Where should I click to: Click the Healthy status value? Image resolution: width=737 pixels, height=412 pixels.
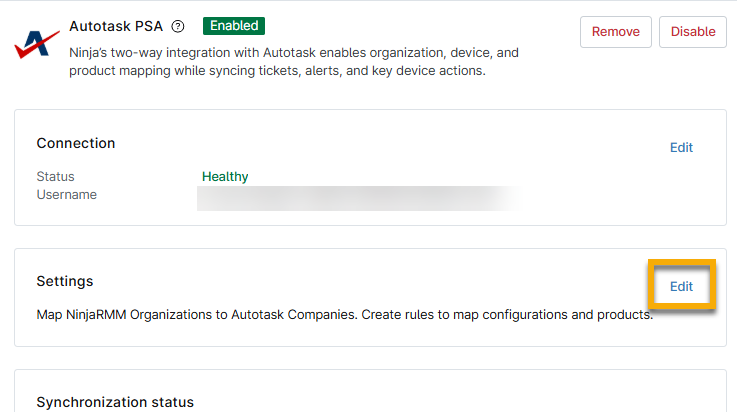tap(225, 177)
